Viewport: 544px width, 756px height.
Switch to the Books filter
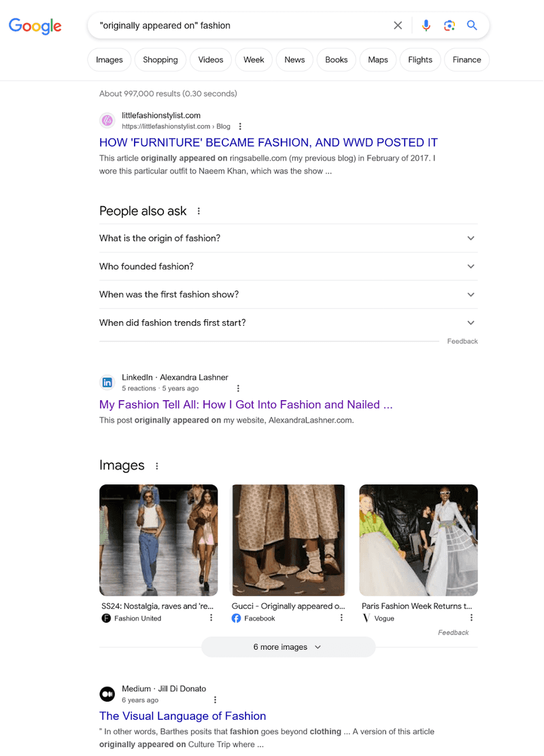pyautogui.click(x=337, y=60)
